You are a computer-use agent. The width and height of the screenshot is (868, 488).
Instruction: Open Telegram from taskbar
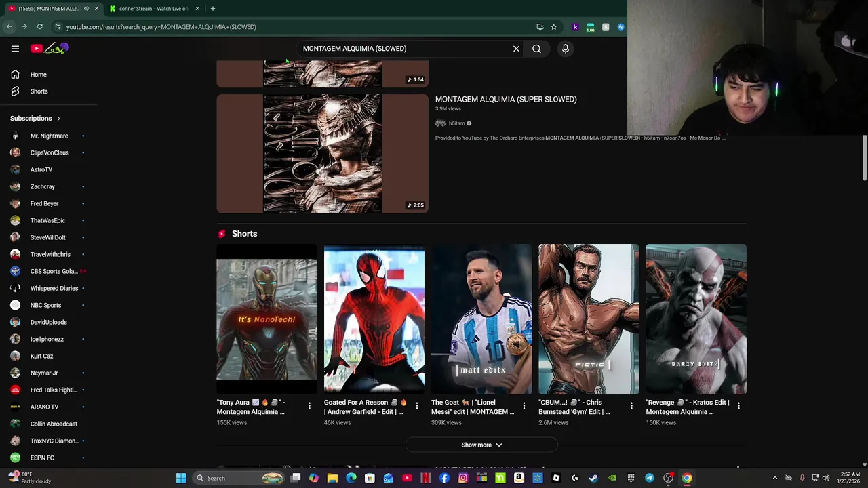click(649, 479)
